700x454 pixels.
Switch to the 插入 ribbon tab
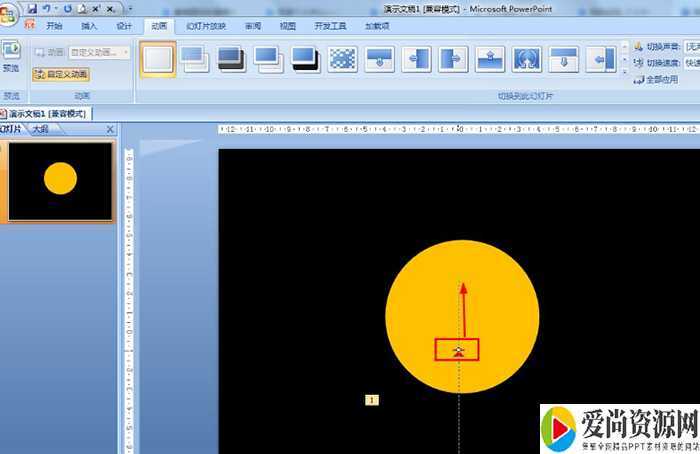coord(89,26)
